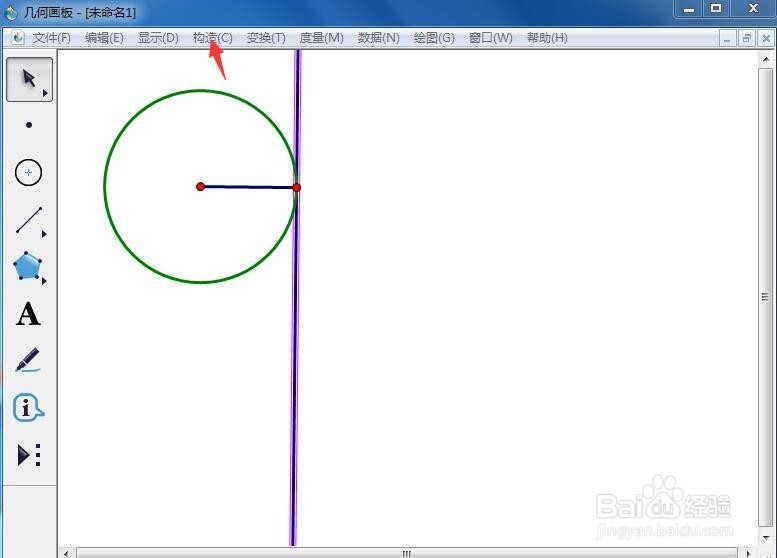777x558 pixels.
Task: Select the Compass circle tool
Action: [x=28, y=172]
